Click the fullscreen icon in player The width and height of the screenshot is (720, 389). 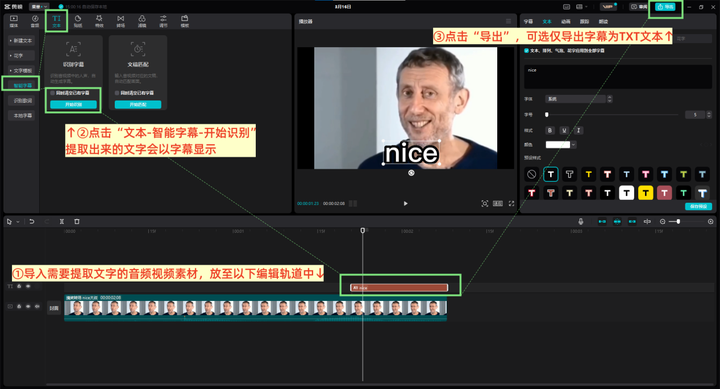[x=511, y=203]
